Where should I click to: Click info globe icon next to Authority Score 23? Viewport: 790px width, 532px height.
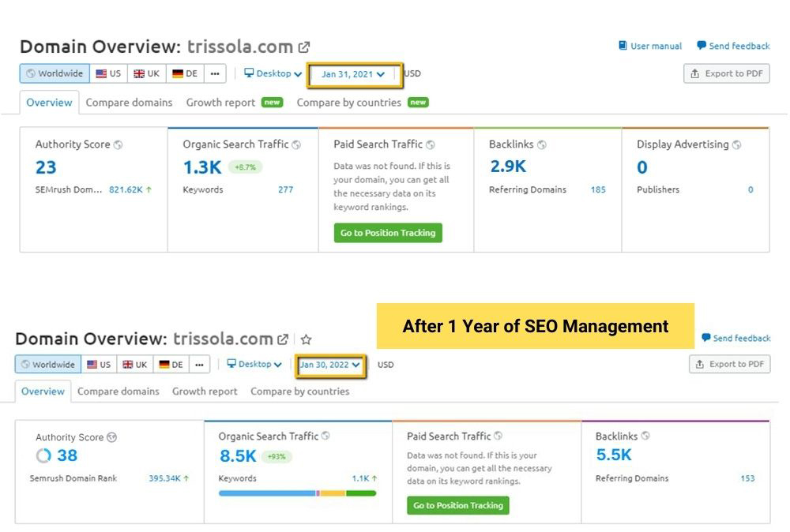coord(118,145)
